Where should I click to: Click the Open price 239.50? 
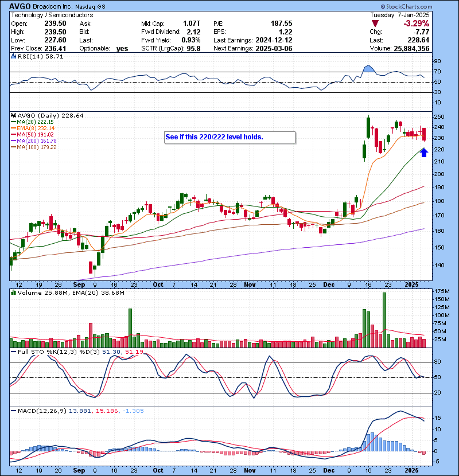point(55,24)
